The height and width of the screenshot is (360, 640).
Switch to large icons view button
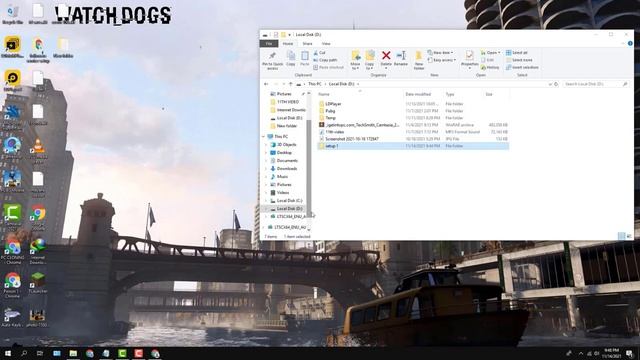(629, 236)
